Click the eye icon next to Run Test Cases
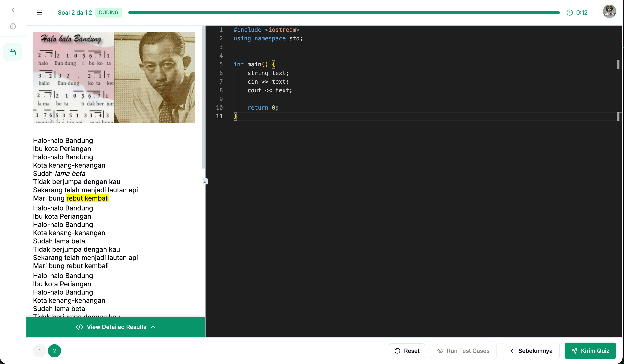Image resolution: width=624 pixels, height=364 pixels. 440,351
